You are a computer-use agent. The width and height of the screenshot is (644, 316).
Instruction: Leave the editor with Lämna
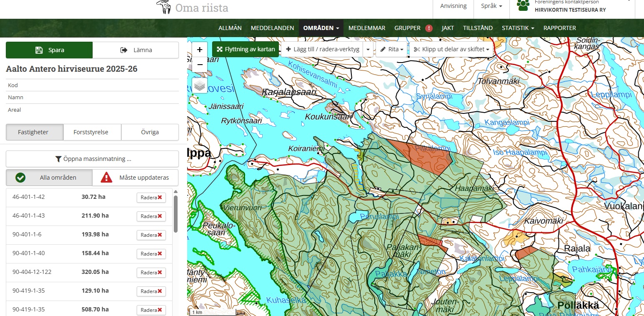coord(135,50)
